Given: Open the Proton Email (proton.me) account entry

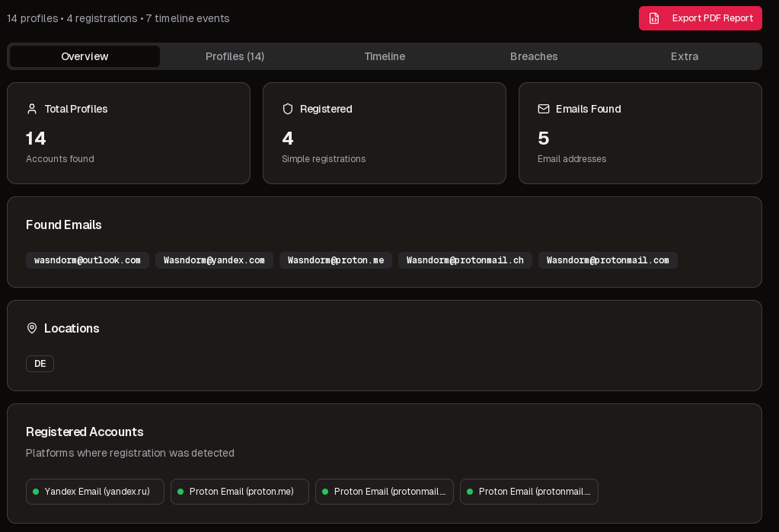Looking at the screenshot, I should [x=240, y=492].
